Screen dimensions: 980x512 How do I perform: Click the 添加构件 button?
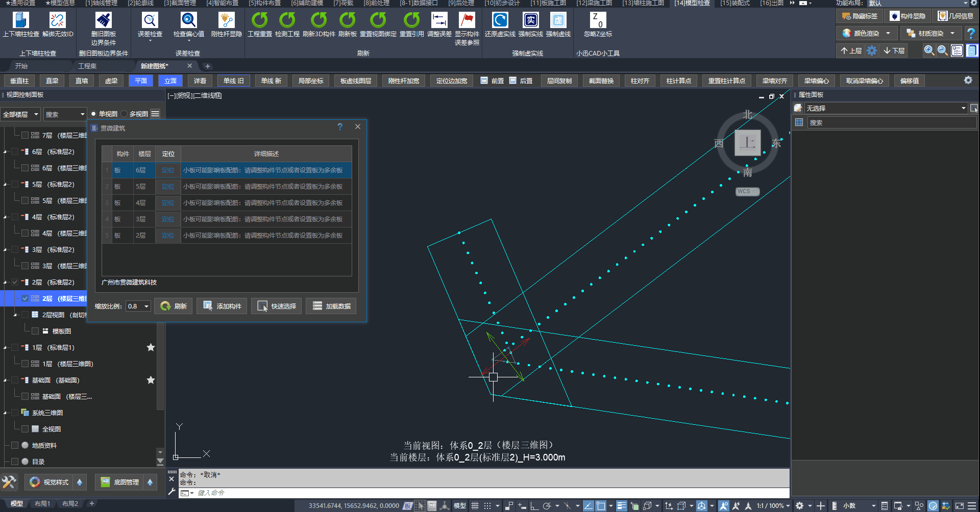coord(222,306)
